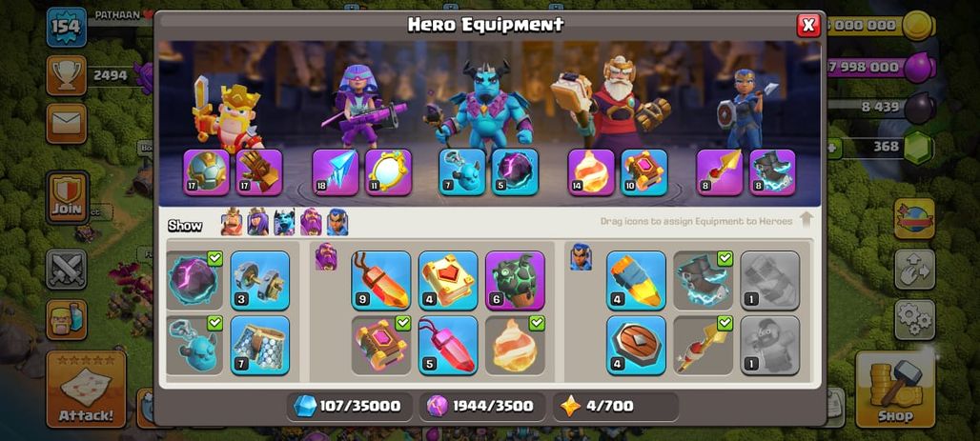Toggle the equipped blue minion keychain item
980x441 pixels.
pos(194,345)
